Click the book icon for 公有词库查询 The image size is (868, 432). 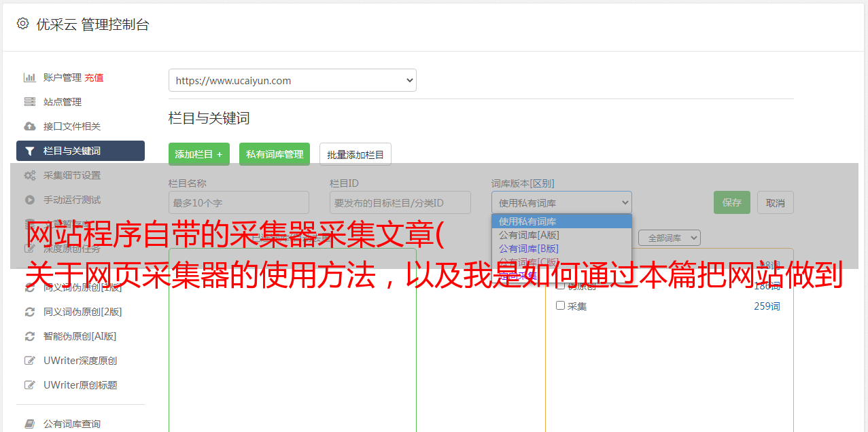(x=29, y=424)
